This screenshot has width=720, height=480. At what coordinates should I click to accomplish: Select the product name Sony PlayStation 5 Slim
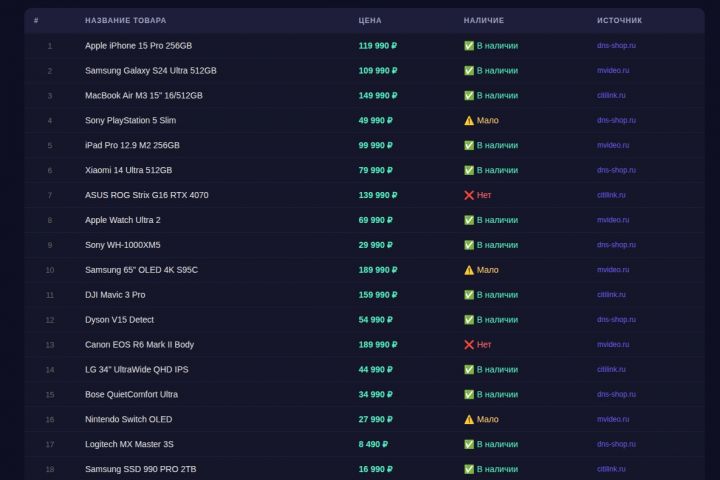tap(130, 120)
